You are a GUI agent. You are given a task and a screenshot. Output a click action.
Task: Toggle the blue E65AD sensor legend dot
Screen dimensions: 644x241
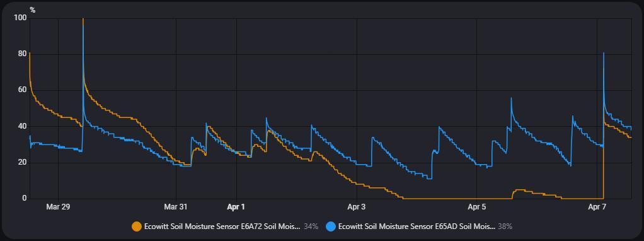click(x=331, y=226)
